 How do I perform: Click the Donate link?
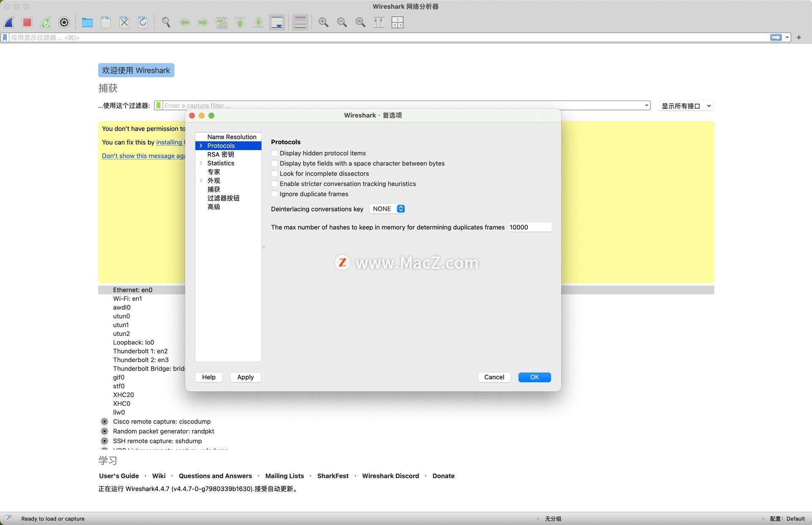point(443,476)
